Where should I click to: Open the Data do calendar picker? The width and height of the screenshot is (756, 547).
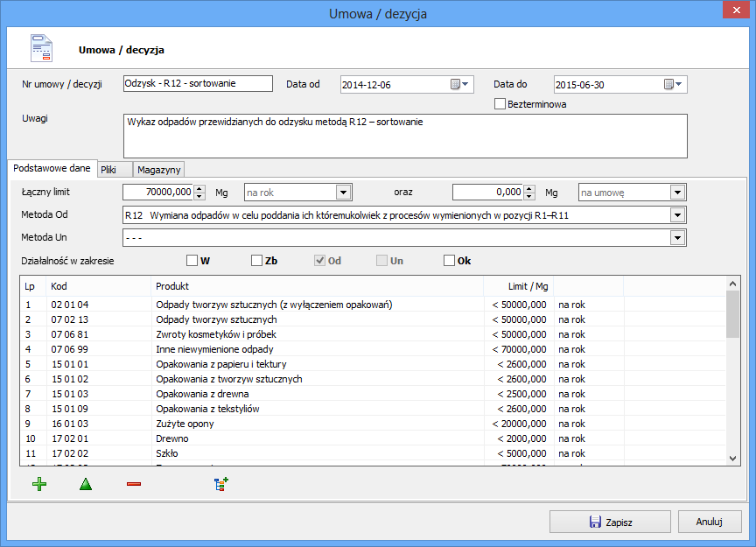674,85
